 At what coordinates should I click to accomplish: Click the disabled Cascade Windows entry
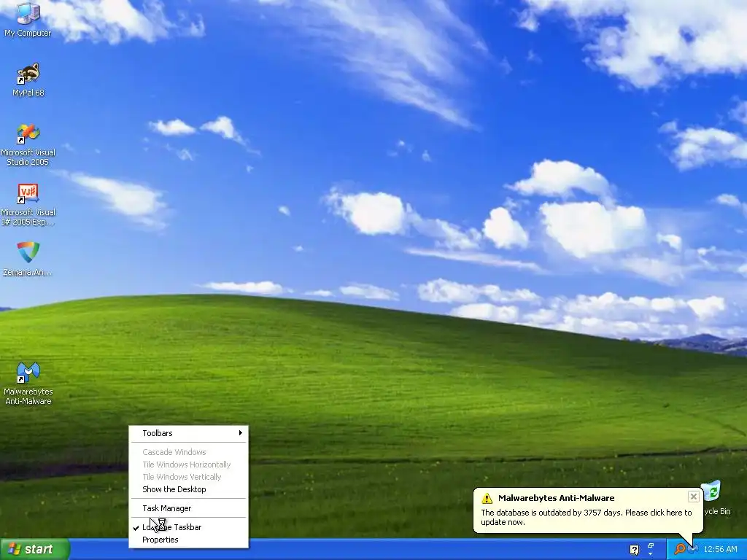coord(189,452)
